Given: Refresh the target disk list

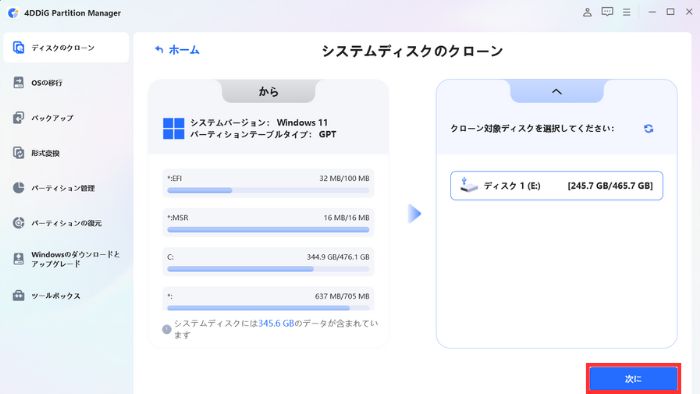Looking at the screenshot, I should tap(648, 129).
